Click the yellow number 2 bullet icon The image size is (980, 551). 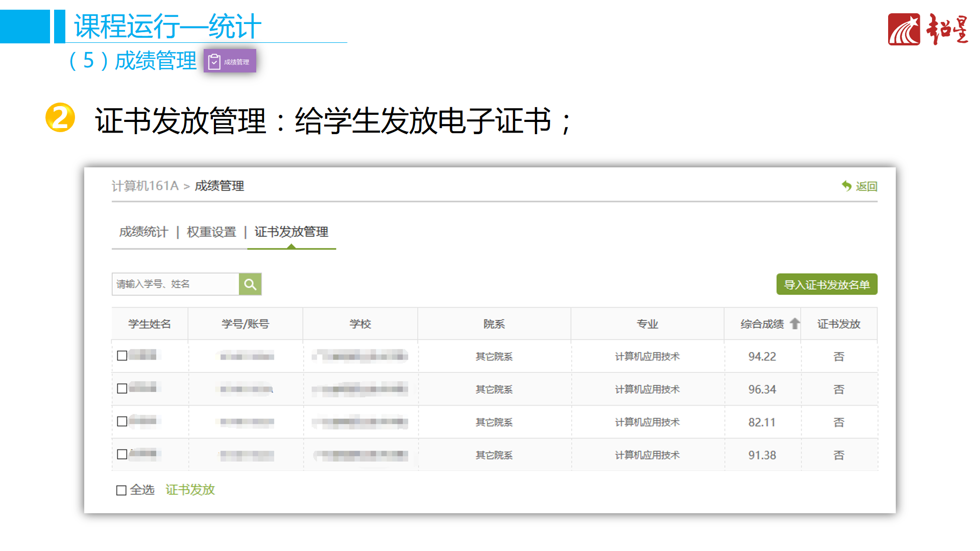coord(60,118)
